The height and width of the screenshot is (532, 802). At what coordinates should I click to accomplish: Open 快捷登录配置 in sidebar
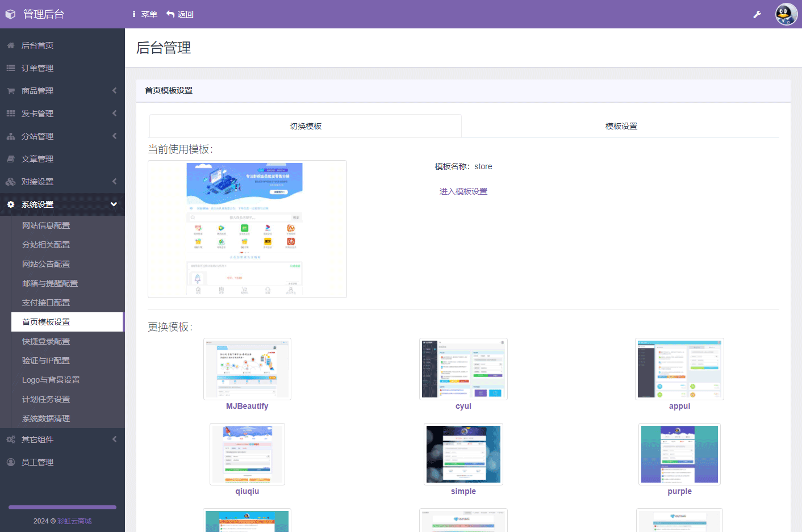click(67, 341)
